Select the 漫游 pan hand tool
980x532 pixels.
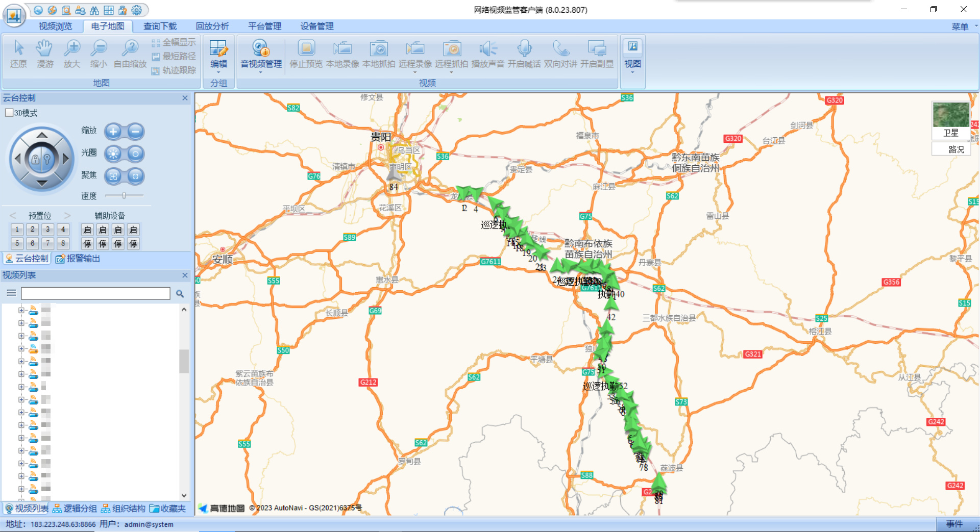click(x=45, y=54)
